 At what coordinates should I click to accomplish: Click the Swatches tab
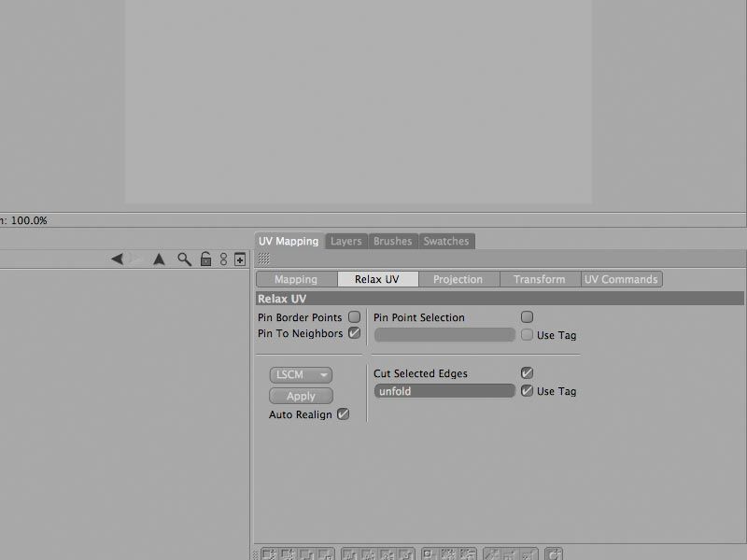click(446, 241)
